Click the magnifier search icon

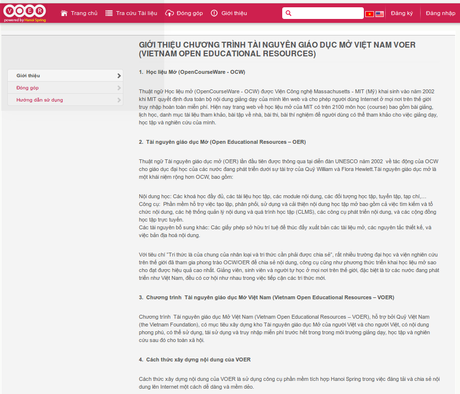click(288, 13)
